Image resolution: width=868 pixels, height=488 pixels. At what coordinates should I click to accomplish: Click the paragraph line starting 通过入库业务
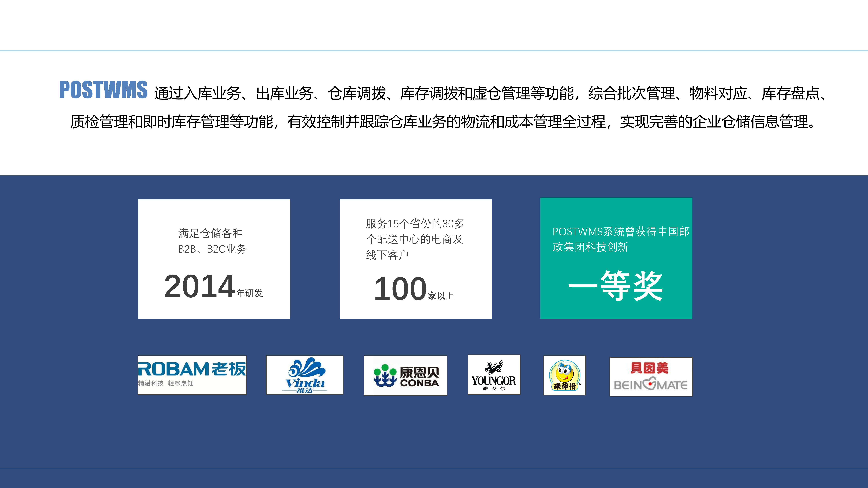pos(491,93)
